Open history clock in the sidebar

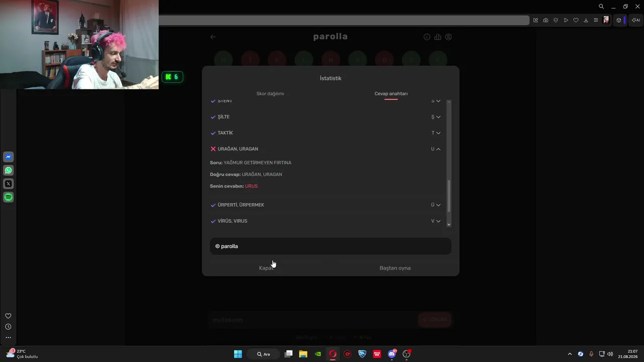pyautogui.click(x=8, y=327)
